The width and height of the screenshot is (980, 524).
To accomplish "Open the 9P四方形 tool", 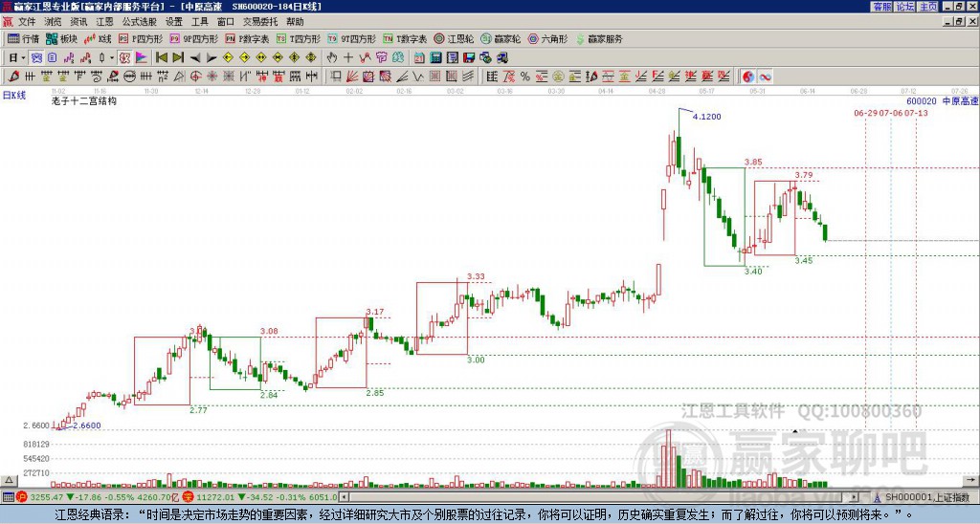I will (x=193, y=38).
